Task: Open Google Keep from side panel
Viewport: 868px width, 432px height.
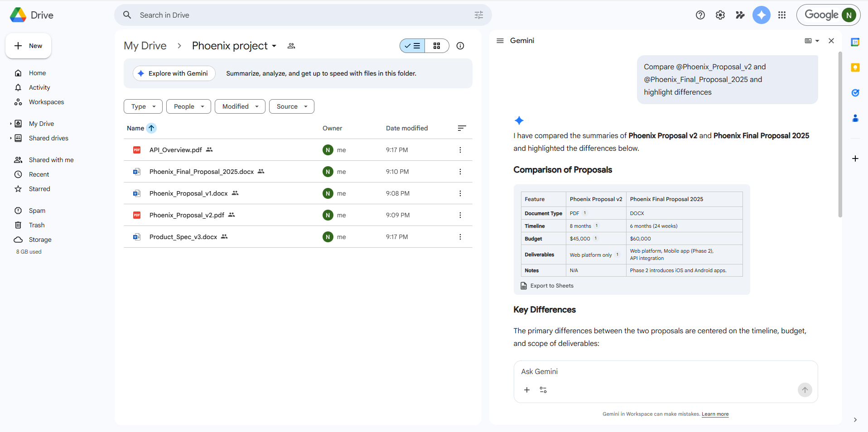Action: click(855, 67)
